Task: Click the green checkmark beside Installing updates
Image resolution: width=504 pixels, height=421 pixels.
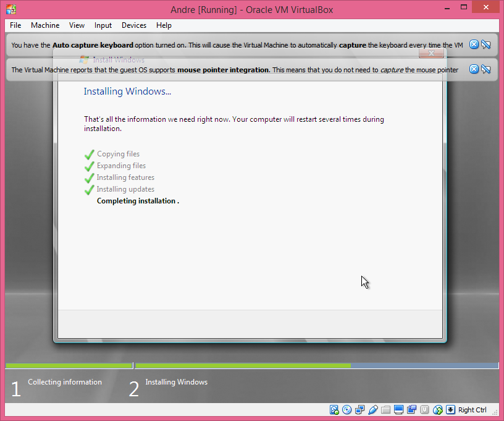Action: [x=90, y=190]
